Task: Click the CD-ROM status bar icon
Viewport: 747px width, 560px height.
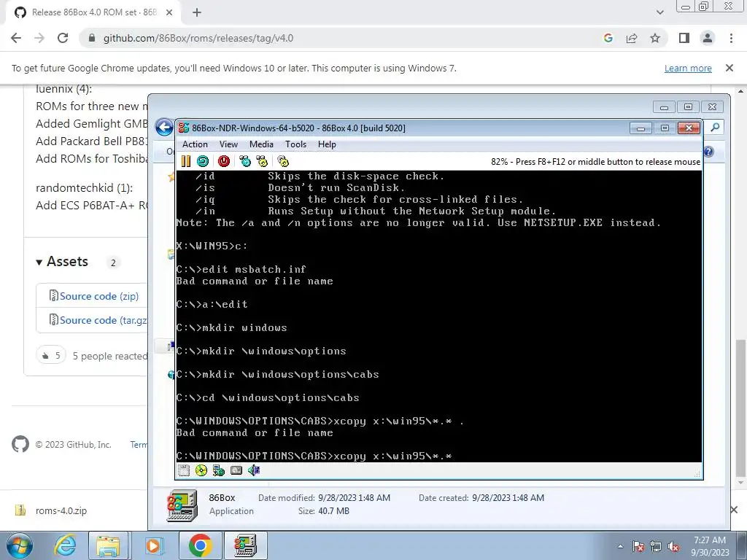Action: [x=201, y=470]
